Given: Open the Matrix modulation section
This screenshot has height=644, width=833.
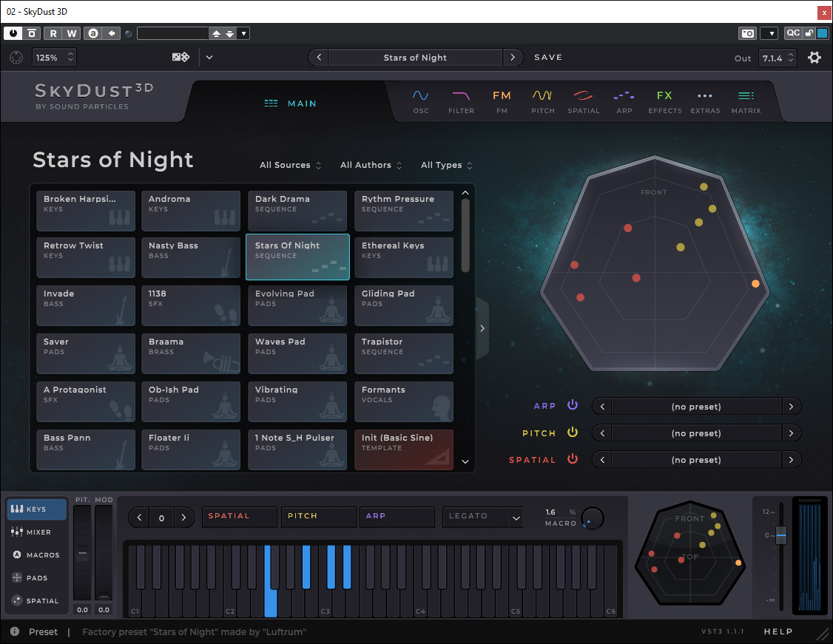Looking at the screenshot, I should (746, 101).
